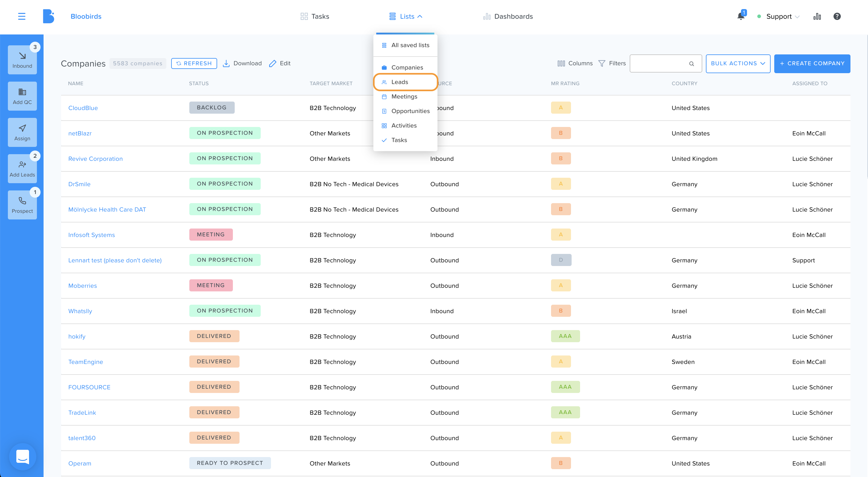Image resolution: width=868 pixels, height=477 pixels.
Task: Open the Add Leads sidebar shortcut
Action: tap(22, 168)
